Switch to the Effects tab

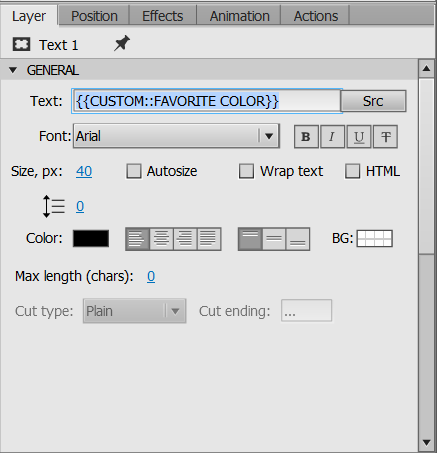click(163, 16)
